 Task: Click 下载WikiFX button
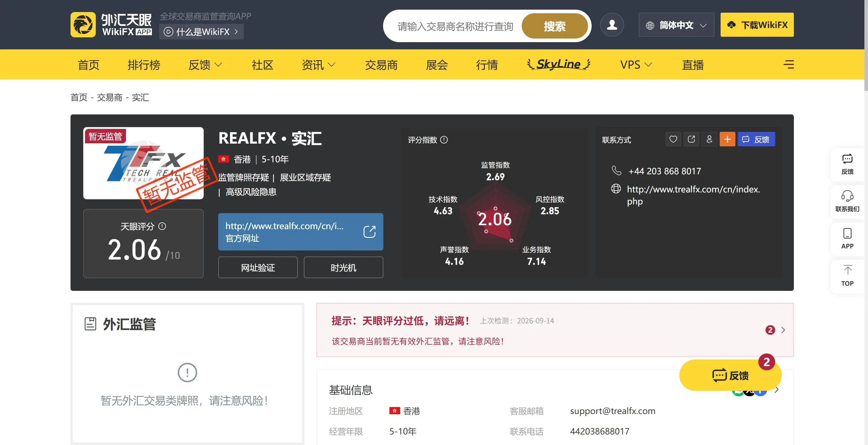[757, 25]
